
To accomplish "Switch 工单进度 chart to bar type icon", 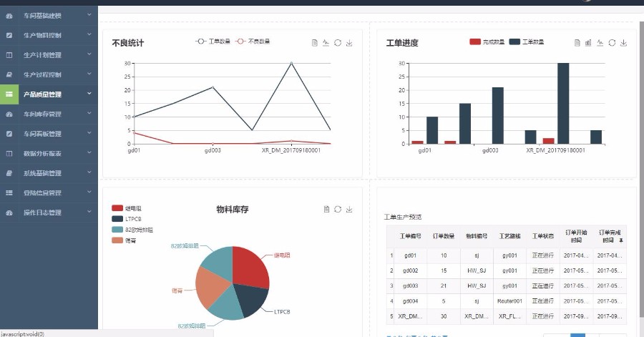I will point(588,43).
